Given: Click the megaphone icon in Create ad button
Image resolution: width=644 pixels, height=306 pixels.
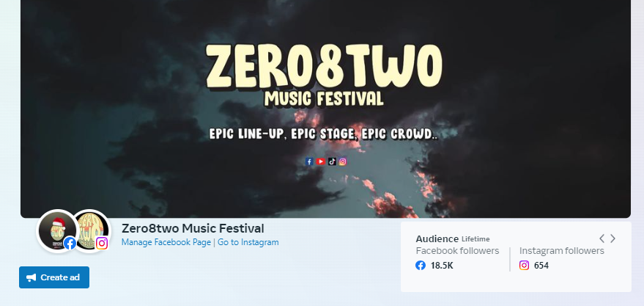Looking at the screenshot, I should pos(32,277).
